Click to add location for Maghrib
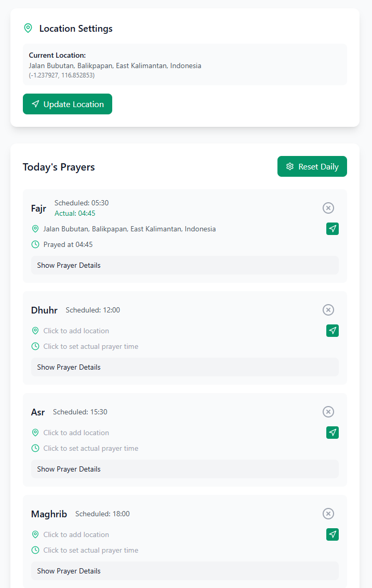Screen dimensions: 372x588 tap(75, 534)
